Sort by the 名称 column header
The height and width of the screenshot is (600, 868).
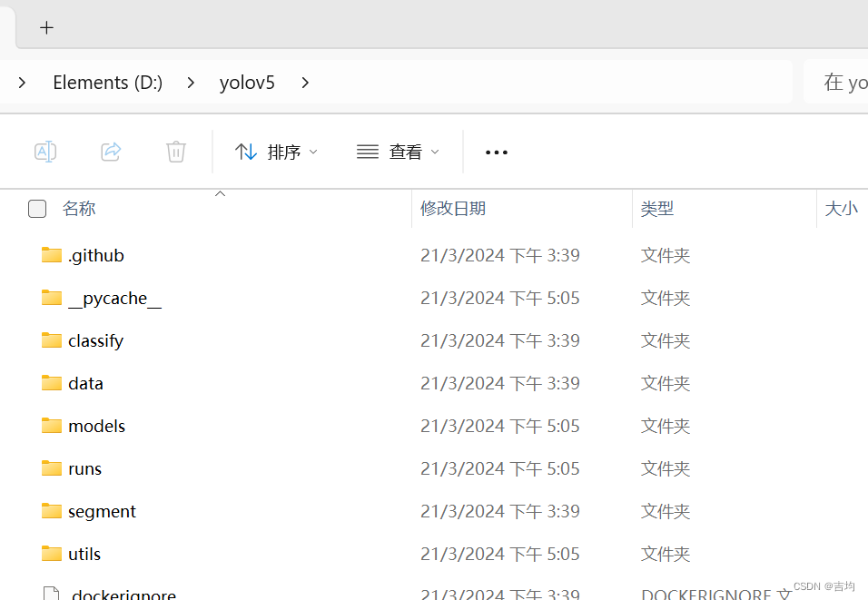click(x=79, y=209)
